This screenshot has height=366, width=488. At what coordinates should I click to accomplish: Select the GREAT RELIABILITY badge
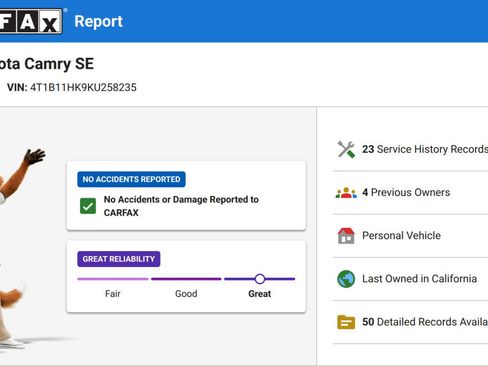(x=119, y=259)
